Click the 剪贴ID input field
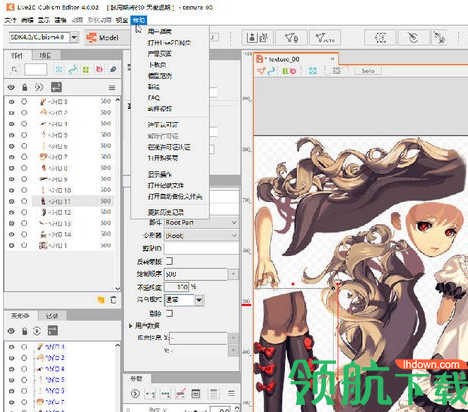The width and height of the screenshot is (468, 412). coord(201,248)
